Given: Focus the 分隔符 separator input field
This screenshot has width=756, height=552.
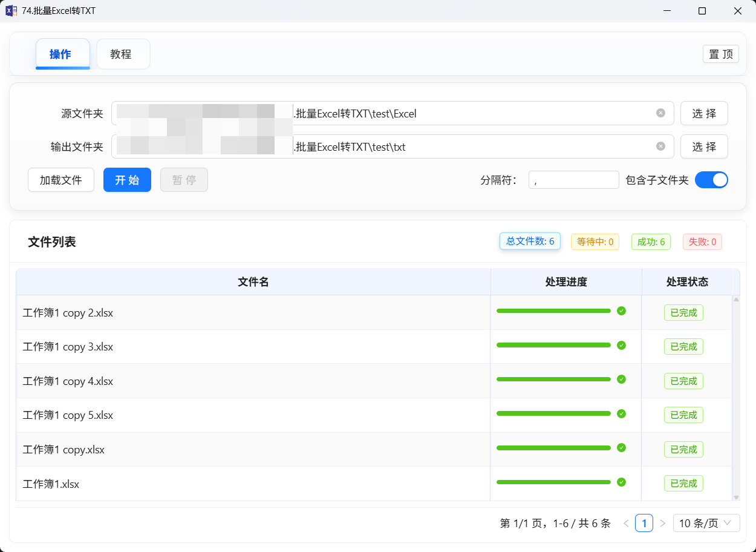Looking at the screenshot, I should click(573, 180).
